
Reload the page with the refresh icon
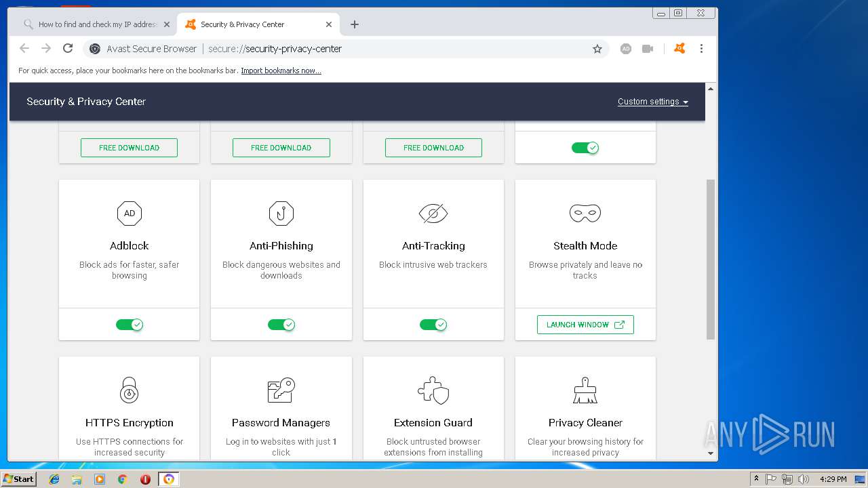[x=68, y=48]
